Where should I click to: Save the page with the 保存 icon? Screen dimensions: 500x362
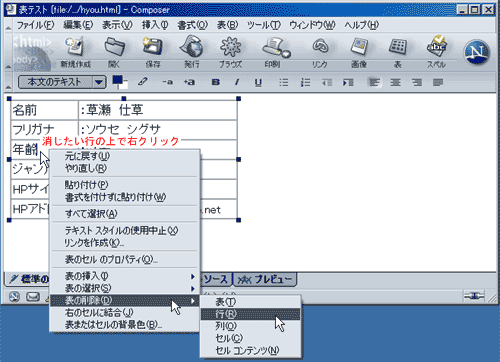pyautogui.click(x=153, y=52)
